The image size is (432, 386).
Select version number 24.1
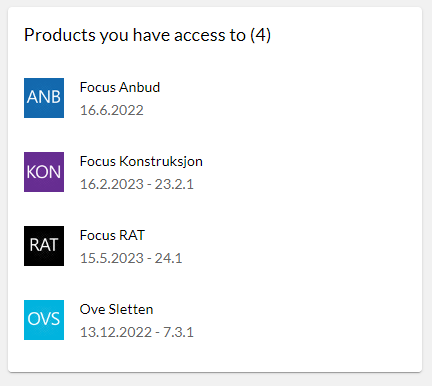pos(168,258)
